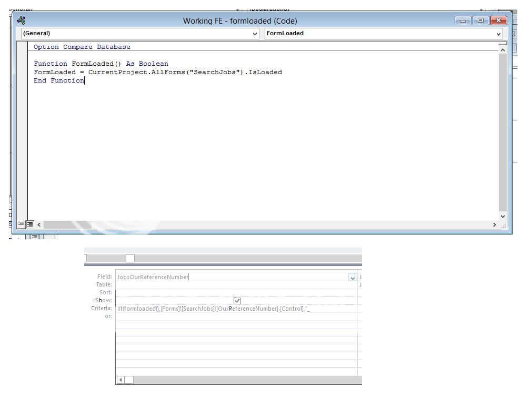
Task: Restore the Working FE code window
Action: 480,20
